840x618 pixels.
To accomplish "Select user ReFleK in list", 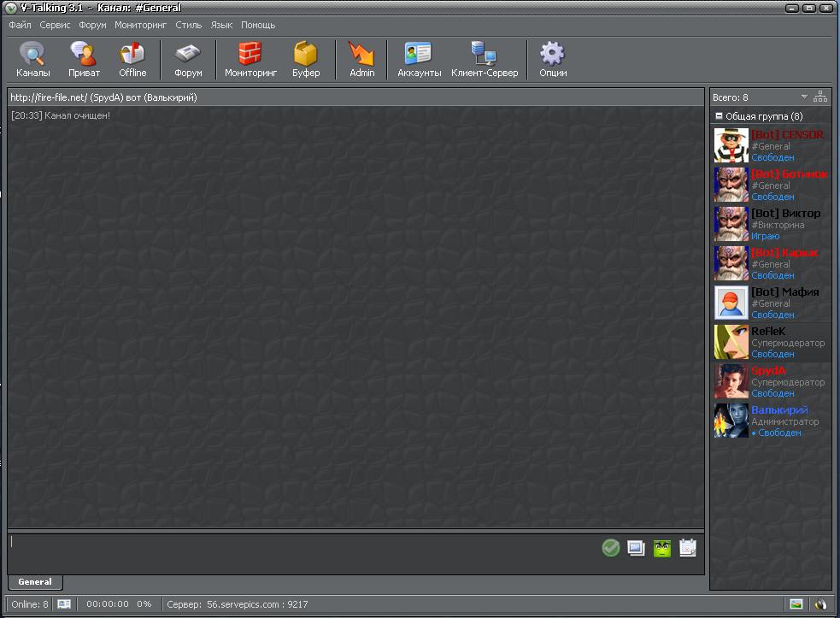I will [772, 342].
